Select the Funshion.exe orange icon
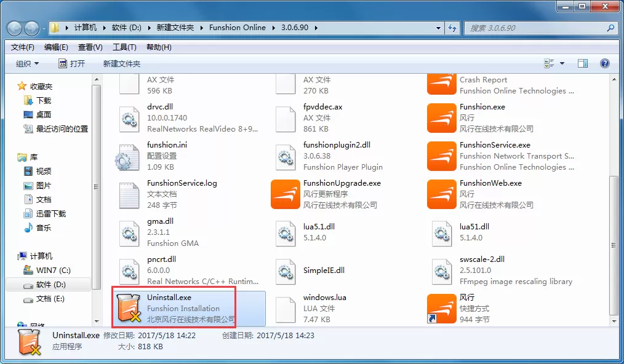 click(441, 118)
